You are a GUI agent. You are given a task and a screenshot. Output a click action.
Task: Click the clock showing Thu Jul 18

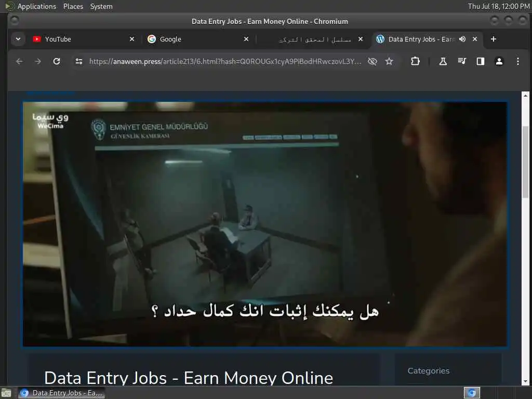499,6
